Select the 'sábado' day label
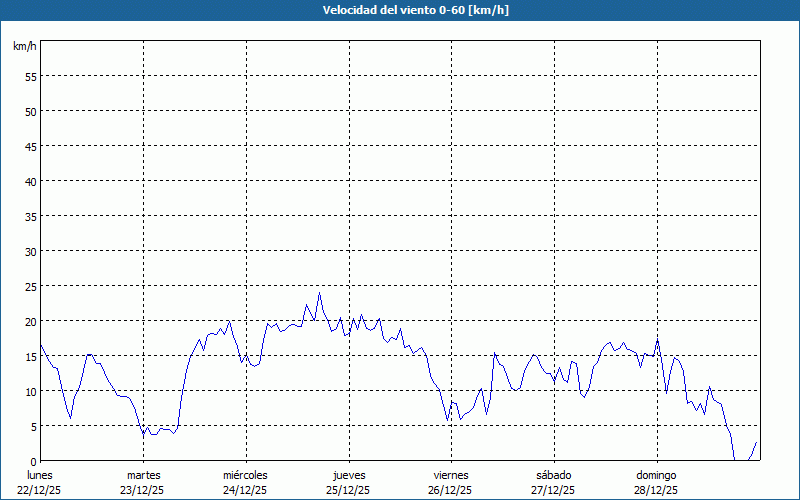Viewport: 800px width, 500px height. click(x=553, y=475)
